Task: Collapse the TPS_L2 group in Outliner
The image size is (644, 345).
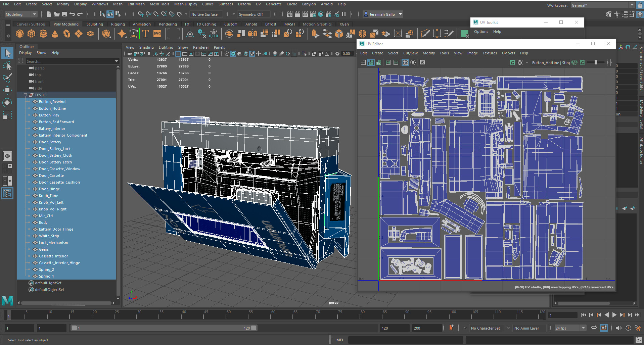Action: tap(25, 95)
